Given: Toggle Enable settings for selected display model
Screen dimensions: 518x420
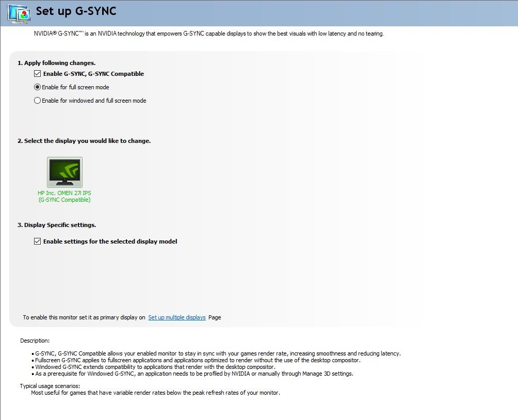Looking at the screenshot, I should pos(37,241).
